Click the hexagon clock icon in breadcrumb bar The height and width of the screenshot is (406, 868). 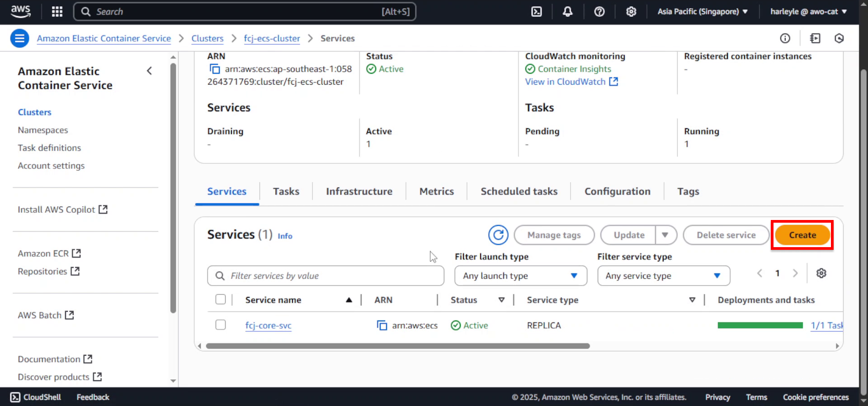click(x=839, y=38)
